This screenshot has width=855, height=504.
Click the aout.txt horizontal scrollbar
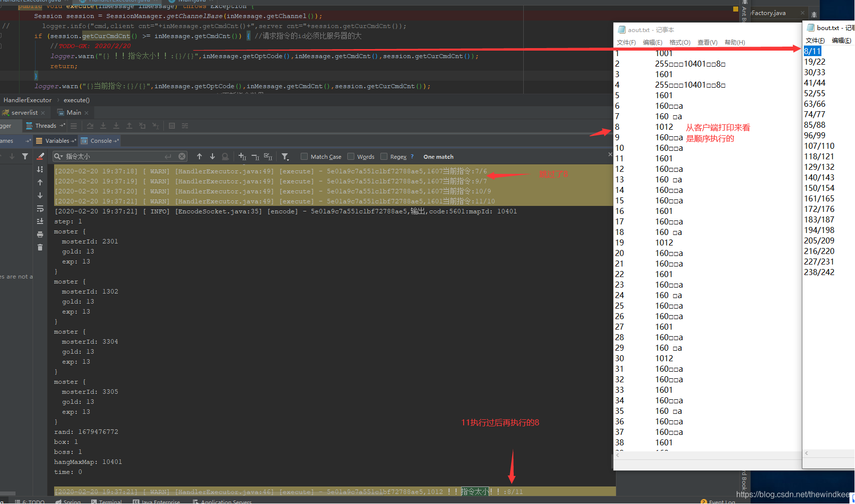(x=708, y=455)
